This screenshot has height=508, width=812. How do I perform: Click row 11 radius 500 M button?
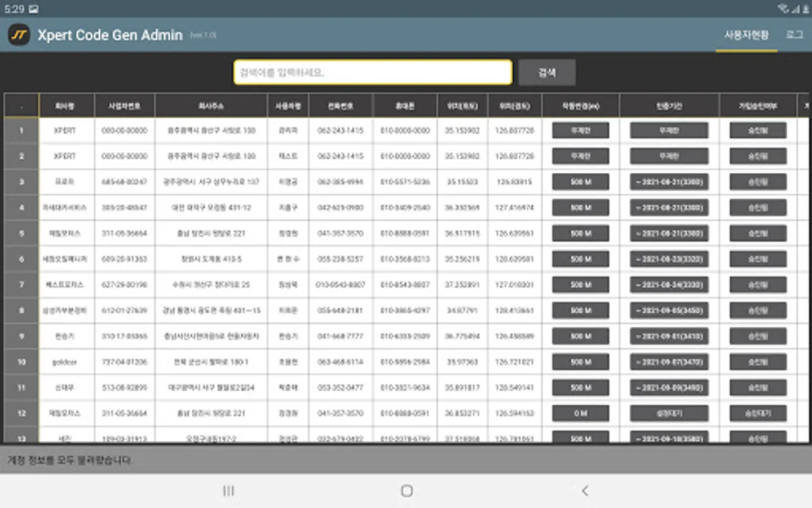[581, 388]
